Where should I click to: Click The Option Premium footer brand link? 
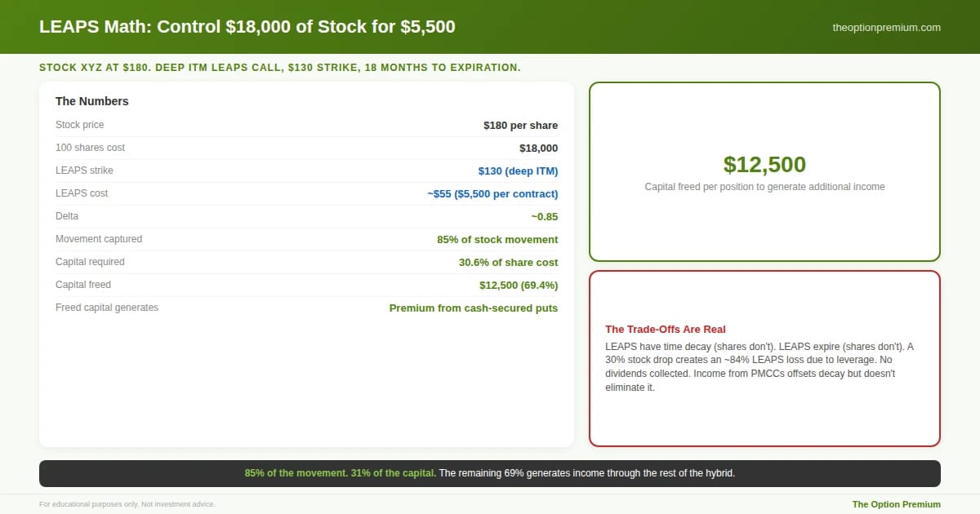tap(897, 504)
